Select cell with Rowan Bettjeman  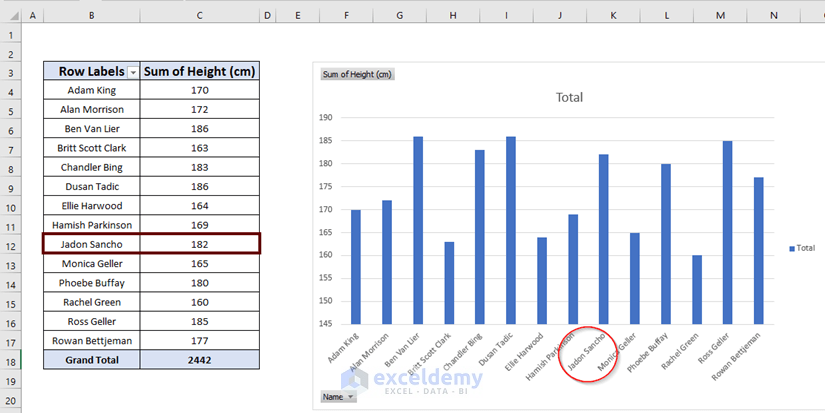[92, 341]
